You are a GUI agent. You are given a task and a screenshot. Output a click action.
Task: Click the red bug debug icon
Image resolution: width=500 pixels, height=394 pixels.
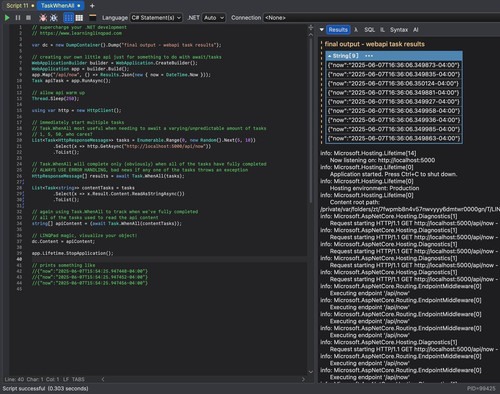click(x=43, y=18)
